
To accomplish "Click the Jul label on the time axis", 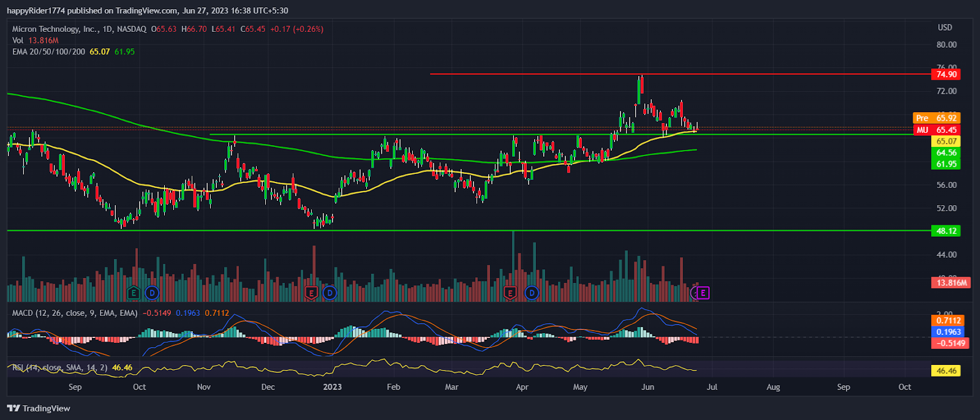I will (x=712, y=387).
